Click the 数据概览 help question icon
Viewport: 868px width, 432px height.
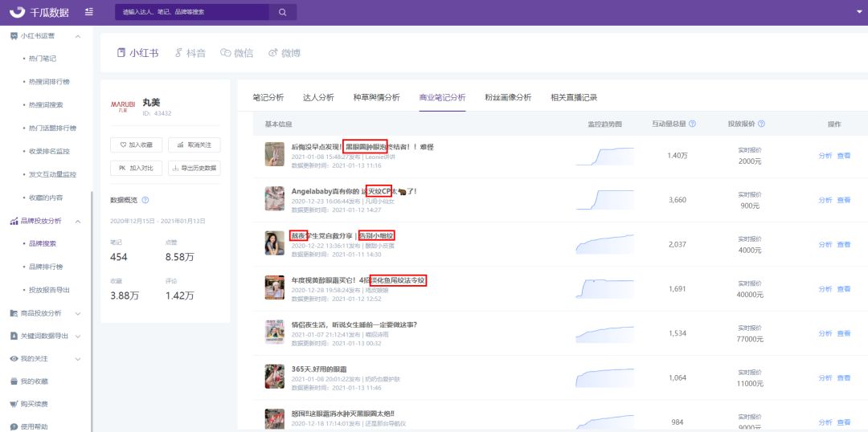[x=145, y=200]
